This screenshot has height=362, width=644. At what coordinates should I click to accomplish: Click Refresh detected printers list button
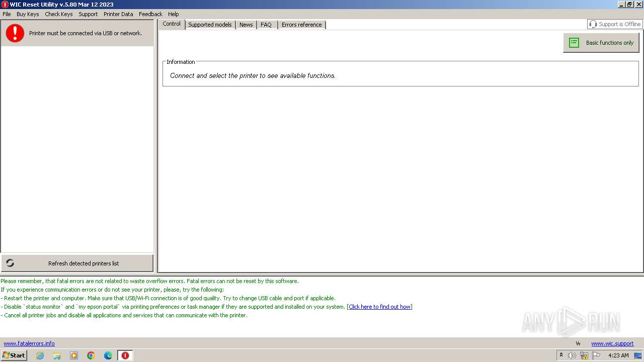(x=77, y=263)
